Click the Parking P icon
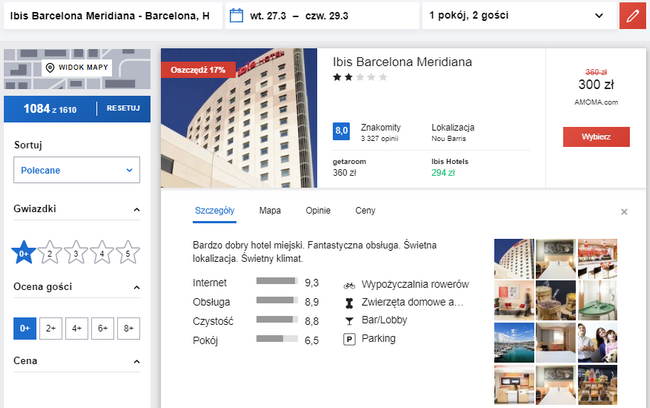The image size is (650, 408). 349,340
